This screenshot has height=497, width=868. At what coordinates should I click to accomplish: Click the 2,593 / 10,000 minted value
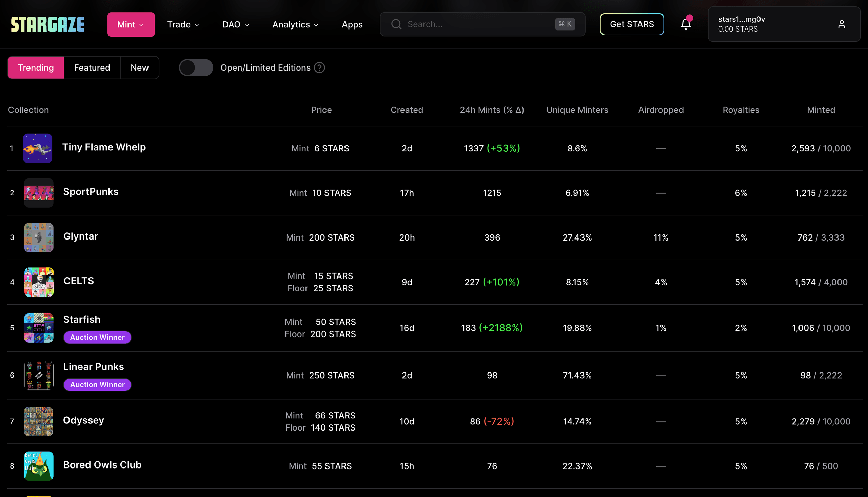point(821,148)
